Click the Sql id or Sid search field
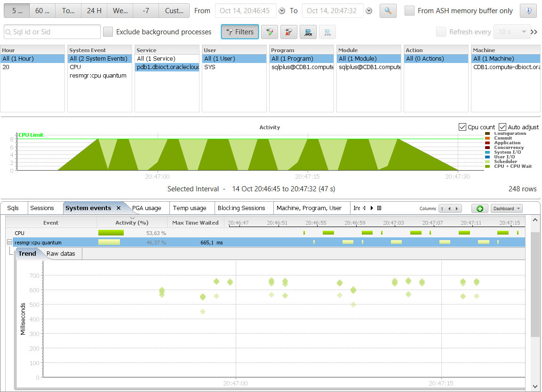This screenshot has width=542, height=392. 52,32
